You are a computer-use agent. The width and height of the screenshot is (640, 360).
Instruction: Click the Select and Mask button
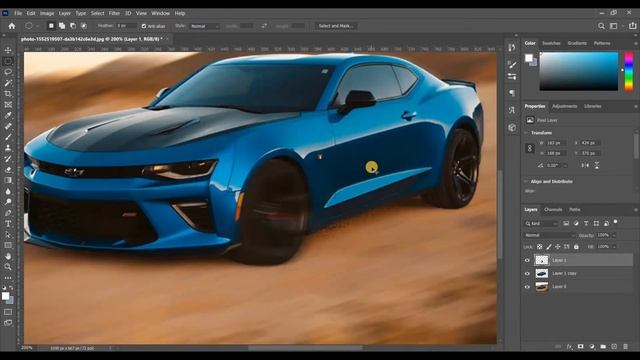(336, 26)
